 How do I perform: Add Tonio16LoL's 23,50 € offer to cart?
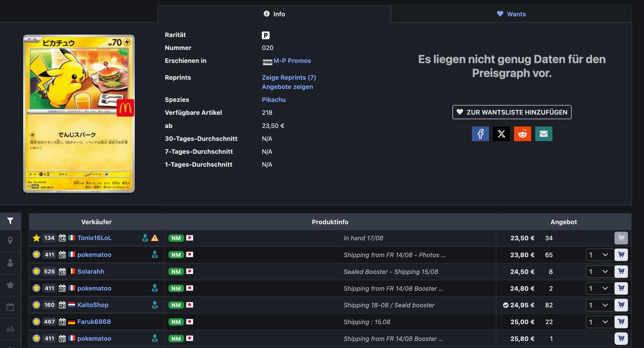point(621,238)
